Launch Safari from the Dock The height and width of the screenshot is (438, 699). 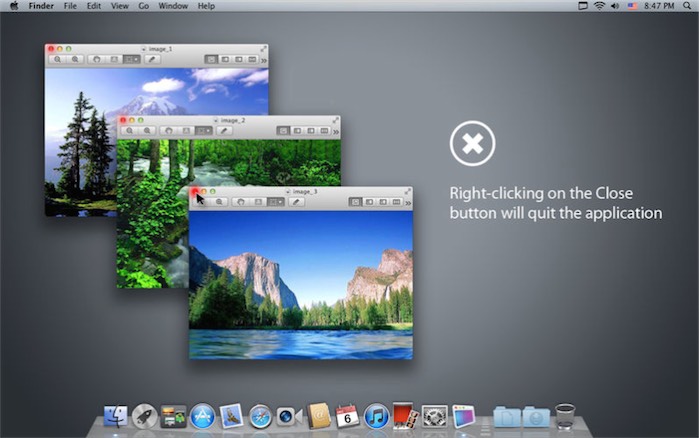(260, 417)
